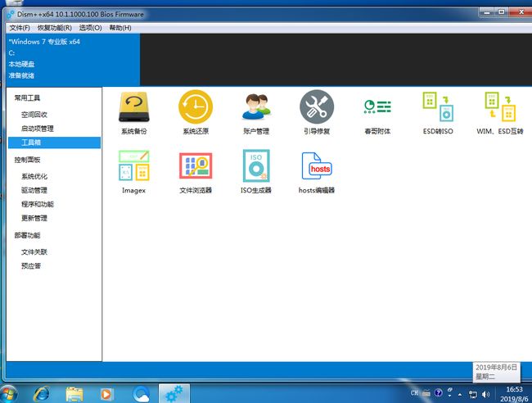Click the help question mark tray icon
The height and width of the screenshot is (403, 532).
439,393
